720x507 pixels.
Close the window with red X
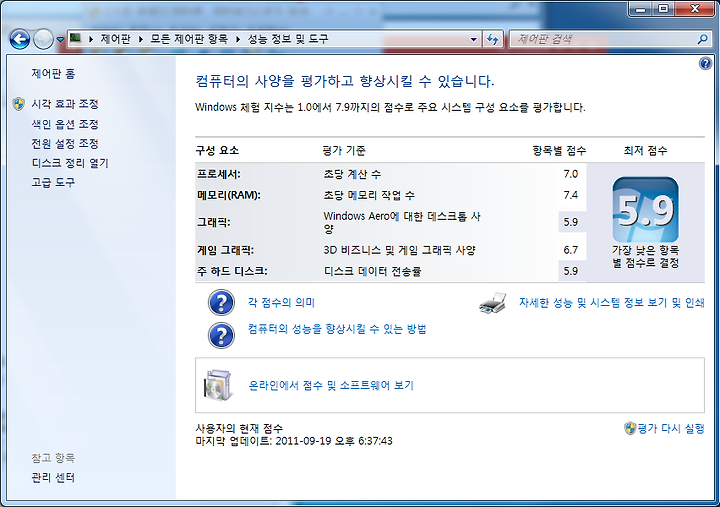694,9
